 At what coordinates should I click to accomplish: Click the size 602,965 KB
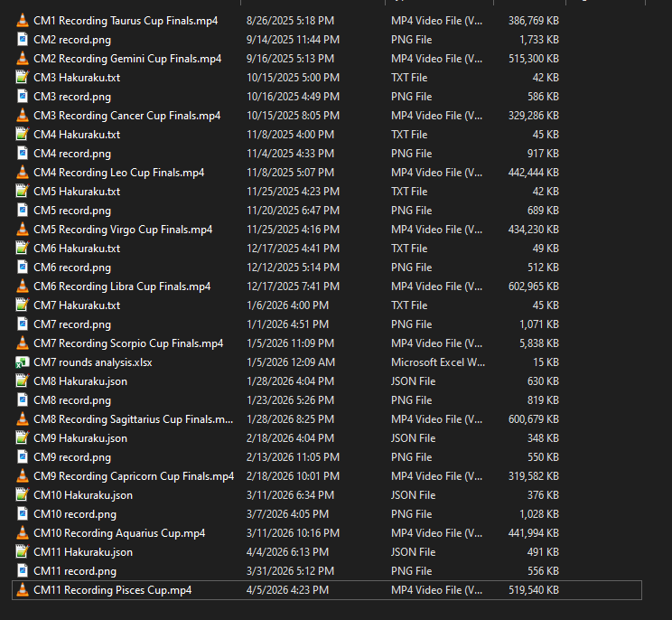pos(534,287)
